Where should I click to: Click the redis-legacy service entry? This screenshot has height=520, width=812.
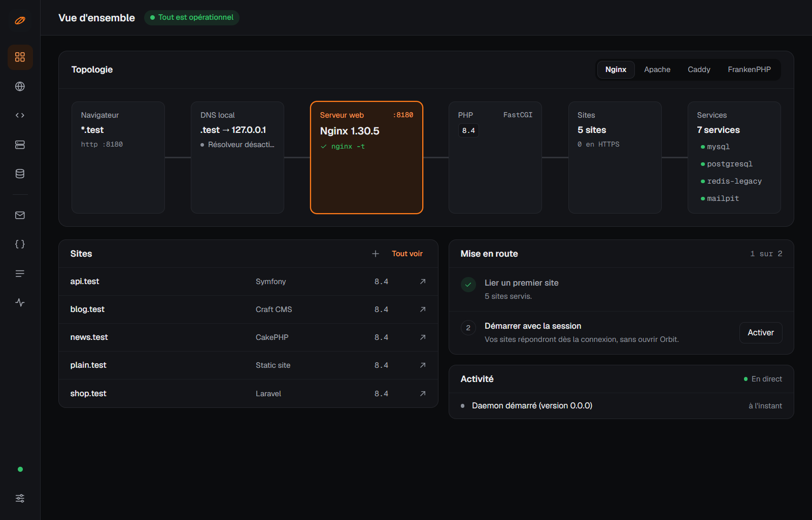tap(731, 181)
